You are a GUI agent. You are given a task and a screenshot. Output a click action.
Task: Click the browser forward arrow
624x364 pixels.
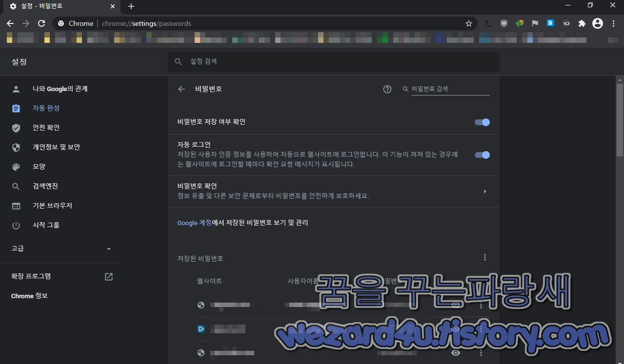tap(26, 23)
